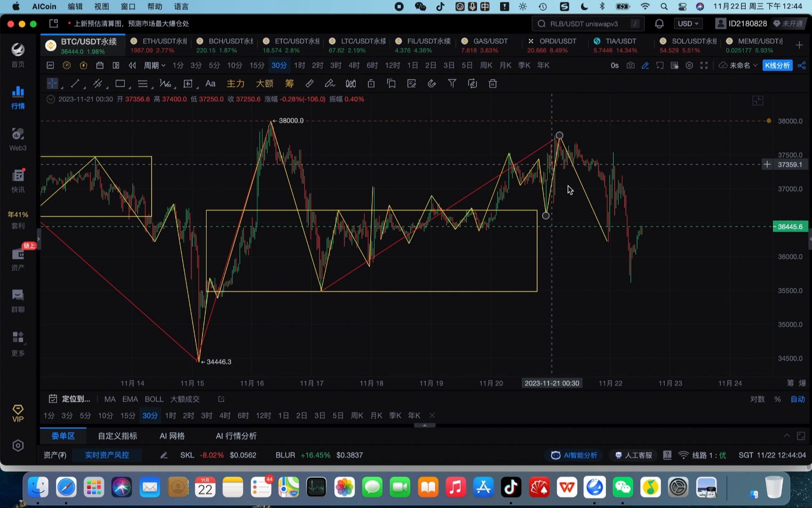Click the filter funnel icon
Image resolution: width=812 pixels, height=508 pixels.
(x=452, y=83)
